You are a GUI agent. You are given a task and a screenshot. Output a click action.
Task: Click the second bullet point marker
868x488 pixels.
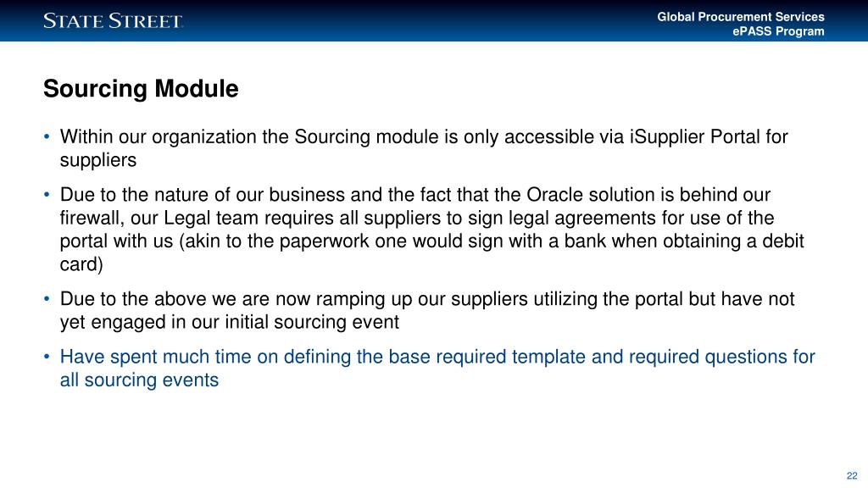(x=47, y=194)
